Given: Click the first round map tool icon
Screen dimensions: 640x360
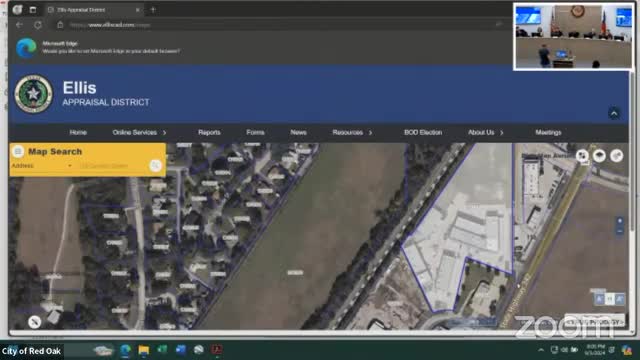Looking at the screenshot, I should coord(582,156).
